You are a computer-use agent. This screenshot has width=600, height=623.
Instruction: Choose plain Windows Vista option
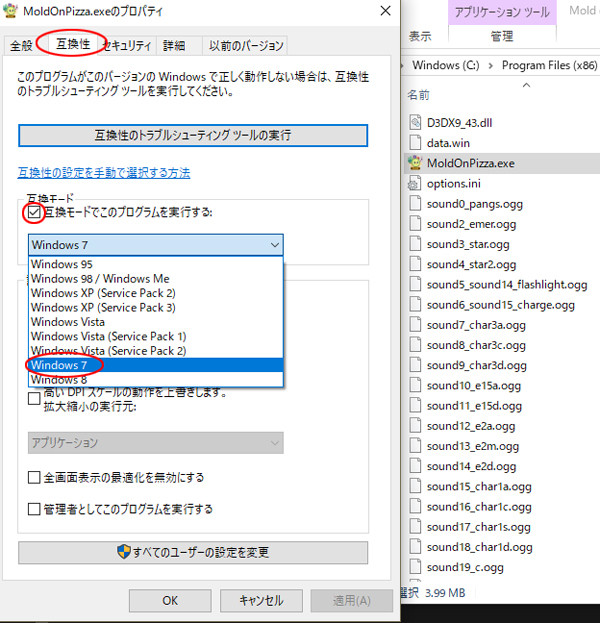coord(155,322)
